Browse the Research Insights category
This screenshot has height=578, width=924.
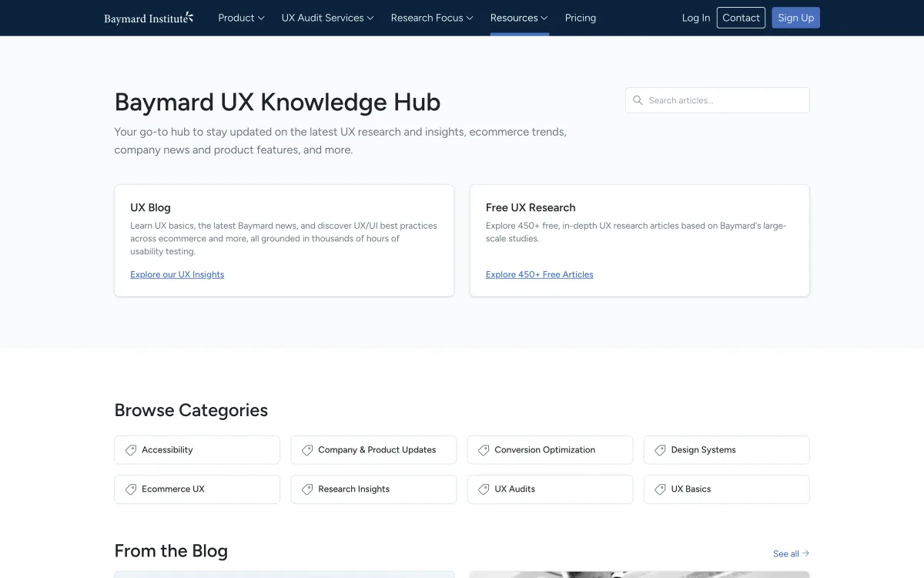tap(373, 489)
